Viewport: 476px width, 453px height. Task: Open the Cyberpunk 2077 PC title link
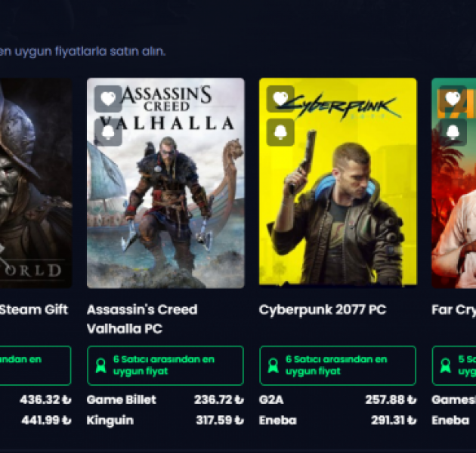click(323, 310)
